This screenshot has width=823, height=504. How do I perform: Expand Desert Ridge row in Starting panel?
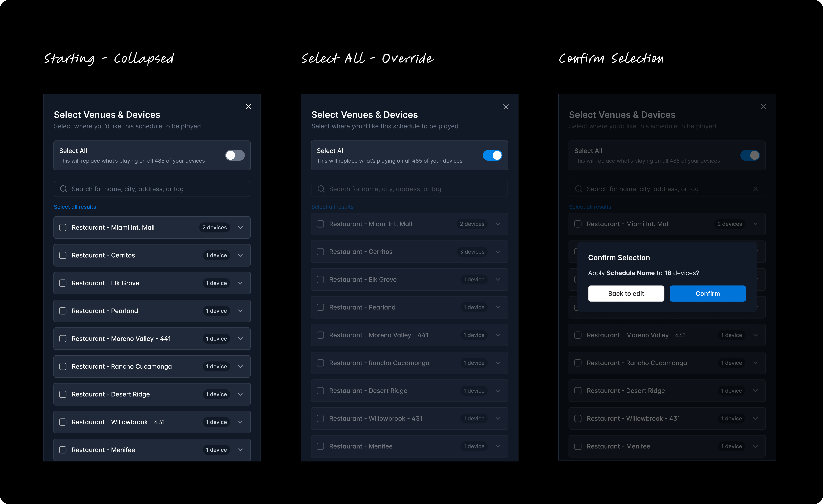pyautogui.click(x=241, y=394)
